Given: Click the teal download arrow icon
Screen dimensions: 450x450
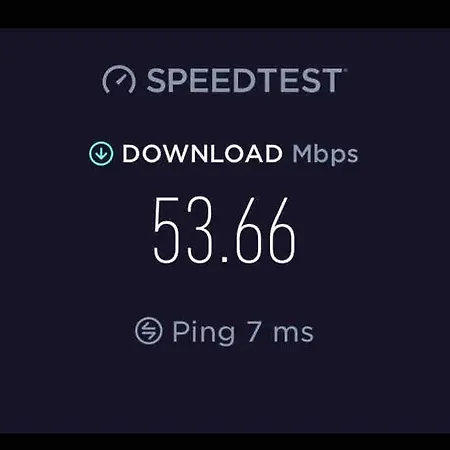Looking at the screenshot, I should [101, 153].
